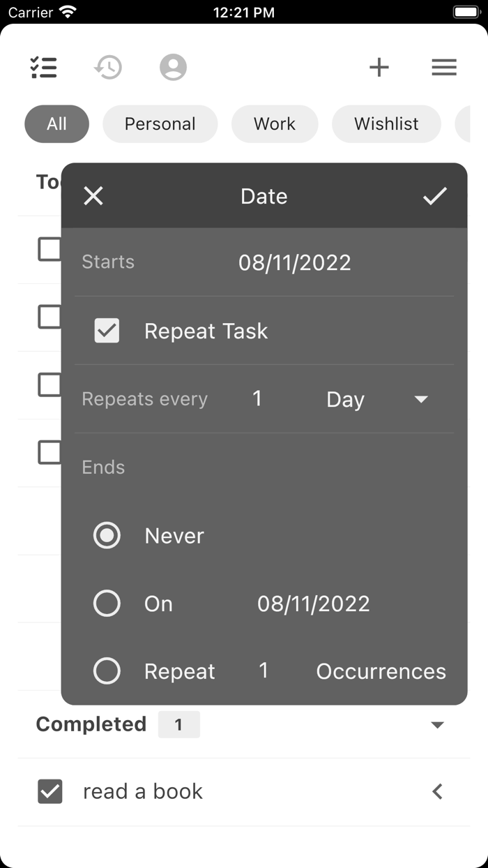Open the Day frequency dropdown
Screen dimensions: 488x868
point(376,399)
